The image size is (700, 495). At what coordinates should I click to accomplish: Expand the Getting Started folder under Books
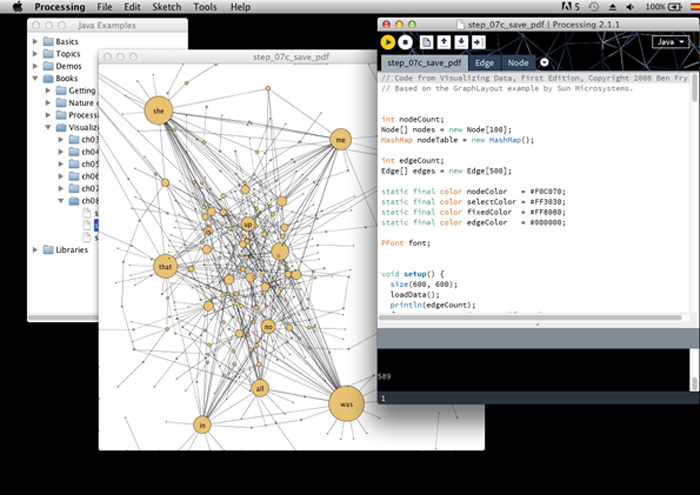(x=48, y=91)
